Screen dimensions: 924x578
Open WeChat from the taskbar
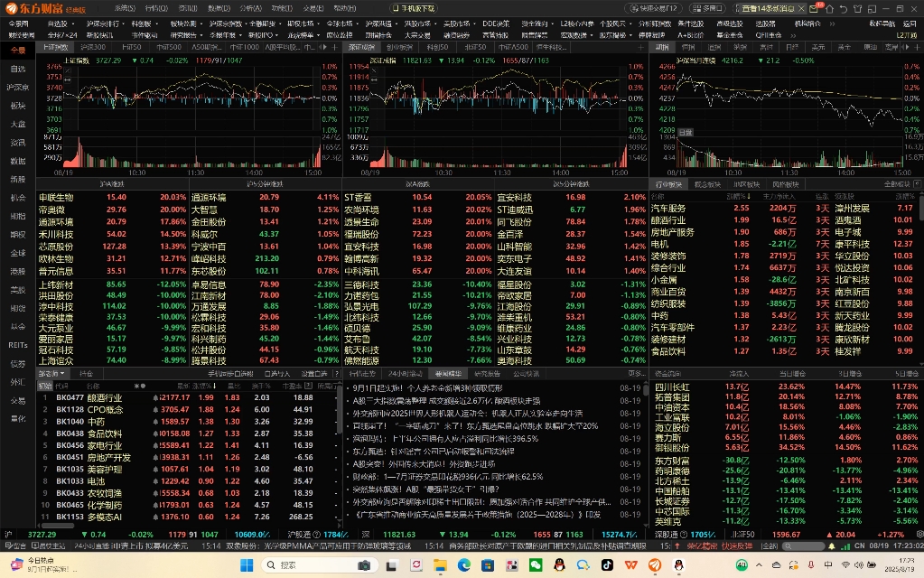pyautogui.click(x=535, y=565)
